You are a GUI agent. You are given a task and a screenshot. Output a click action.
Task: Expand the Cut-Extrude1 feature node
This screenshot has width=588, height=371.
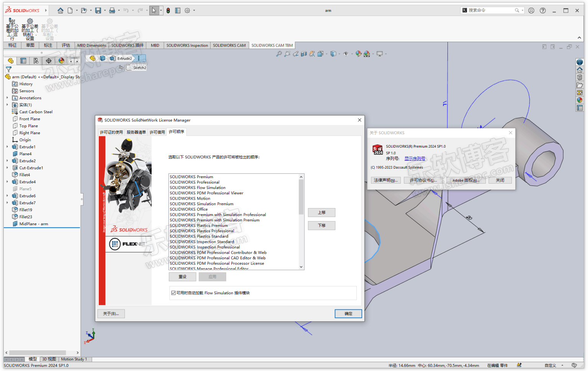click(7, 168)
